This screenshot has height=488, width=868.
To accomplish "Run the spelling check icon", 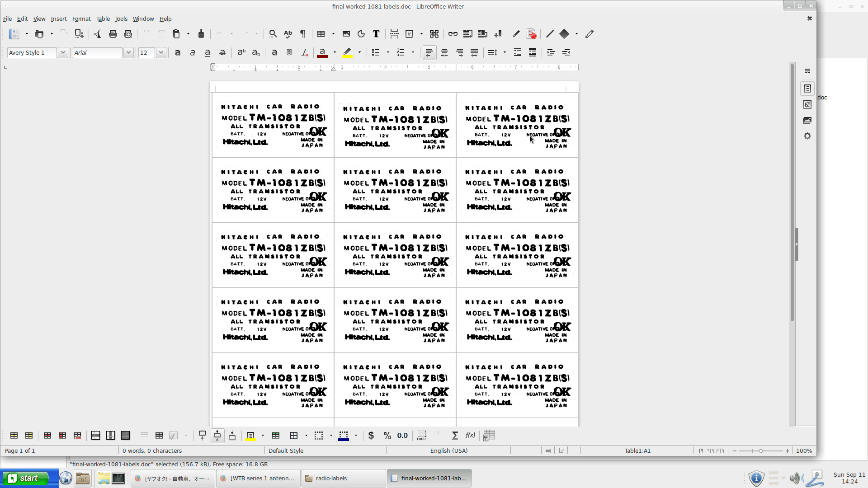I will pyautogui.click(x=288, y=34).
